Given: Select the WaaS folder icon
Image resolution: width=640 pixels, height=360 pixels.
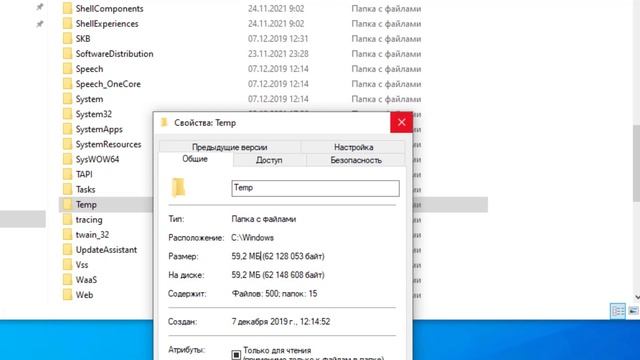Looking at the screenshot, I should point(67,280).
